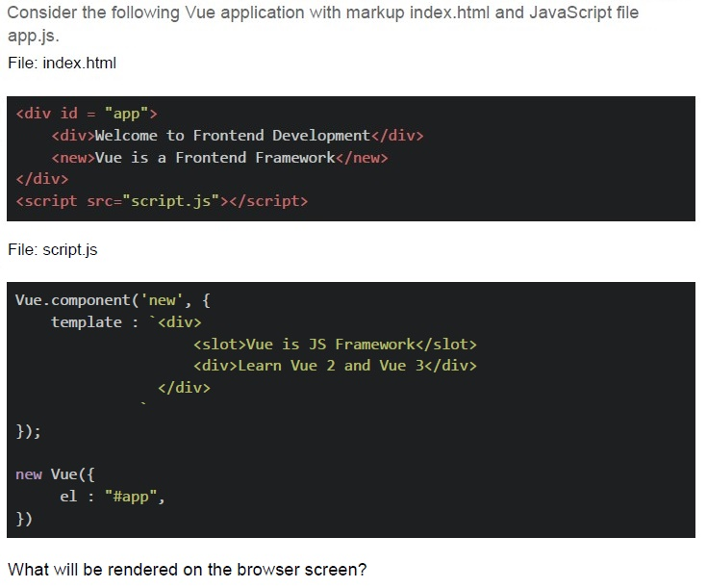The width and height of the screenshot is (707, 588).
Task: Click the 'el : "#app",' line
Action: click(113, 497)
